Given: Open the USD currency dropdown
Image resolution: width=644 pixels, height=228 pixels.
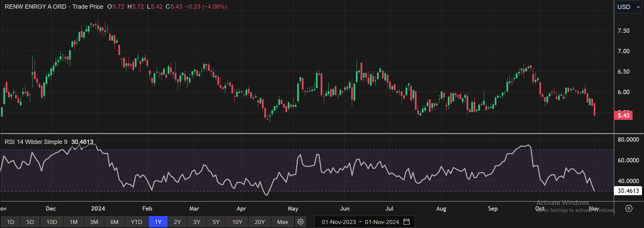Looking at the screenshot, I should 628,7.
